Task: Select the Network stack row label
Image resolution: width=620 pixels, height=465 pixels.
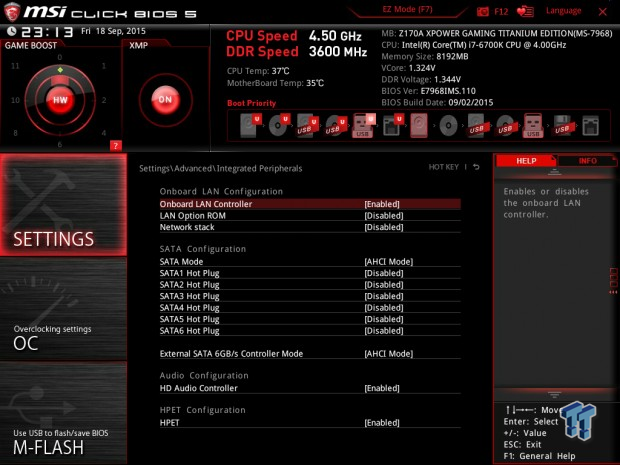Action: pos(187,227)
